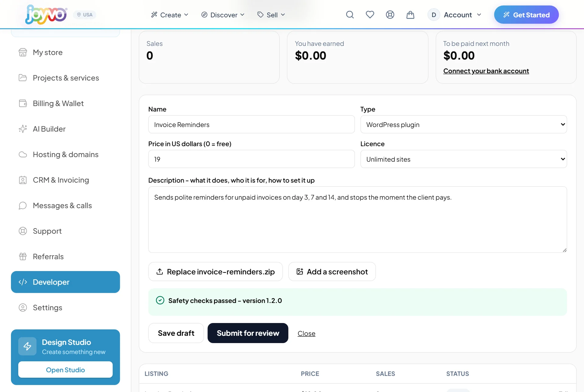Click the Safety checks passed checkmark icon

click(x=160, y=300)
